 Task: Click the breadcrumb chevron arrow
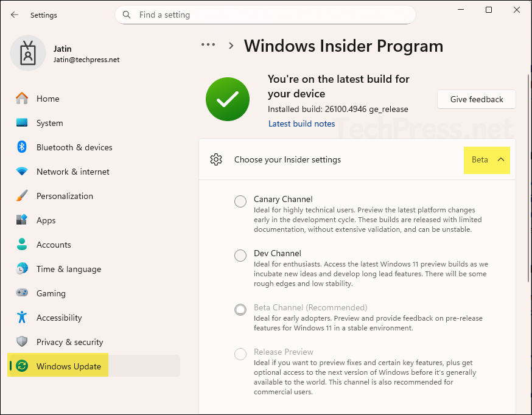[x=231, y=46]
